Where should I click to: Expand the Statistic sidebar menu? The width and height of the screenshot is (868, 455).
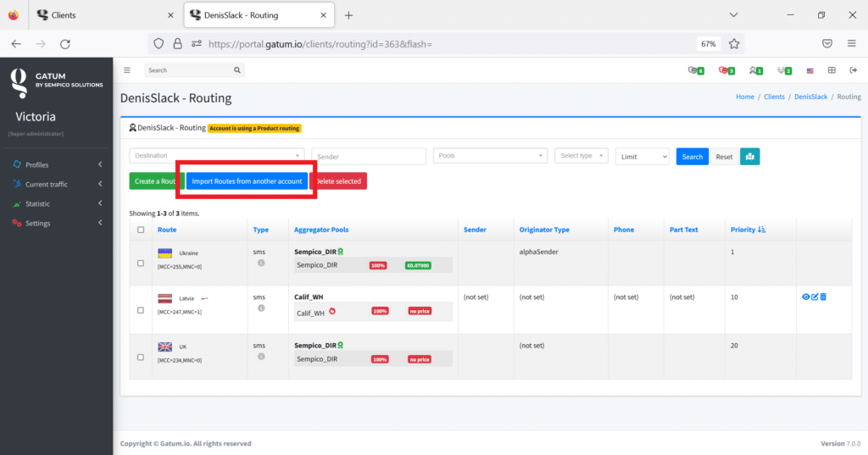57,203
